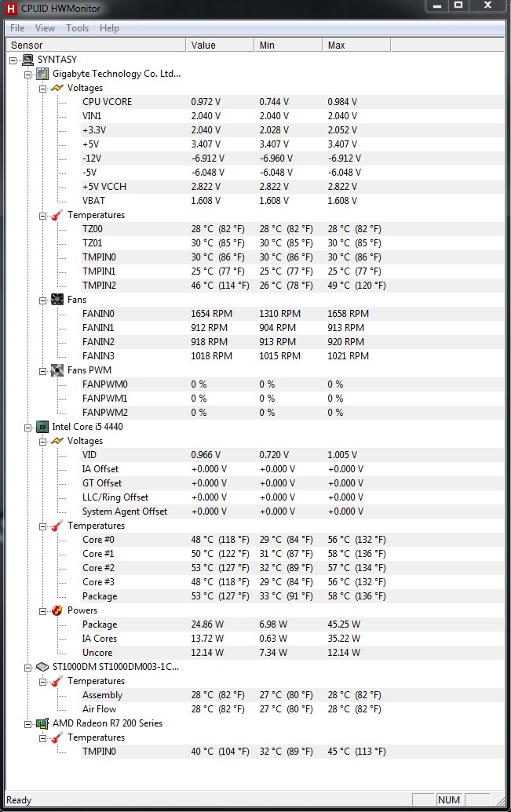Select the Core #2 temperature row
Image resolution: width=511 pixels, height=812 pixels.
point(98,568)
